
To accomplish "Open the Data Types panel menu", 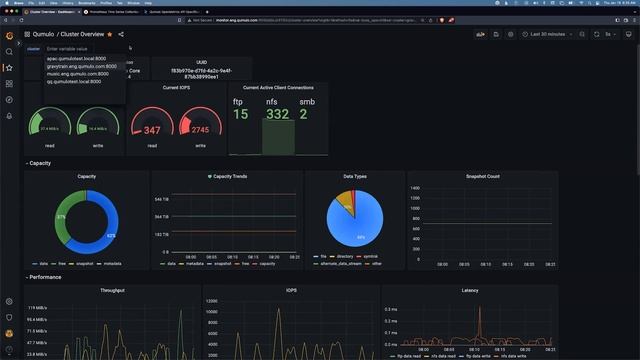I will [355, 176].
